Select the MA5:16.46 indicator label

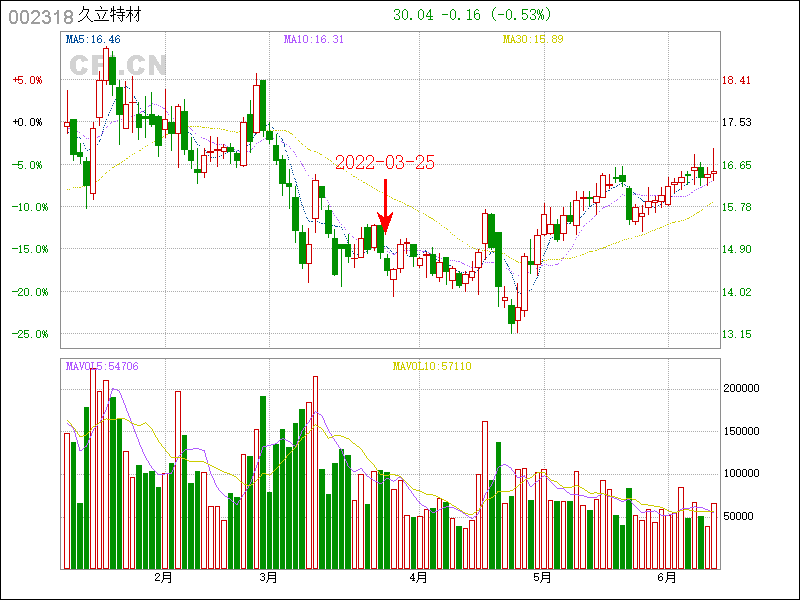(93, 39)
